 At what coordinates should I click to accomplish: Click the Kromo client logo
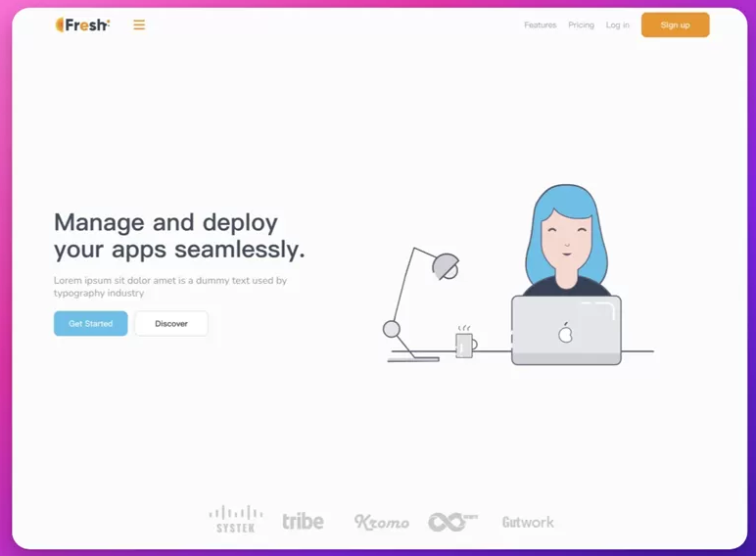click(x=381, y=522)
